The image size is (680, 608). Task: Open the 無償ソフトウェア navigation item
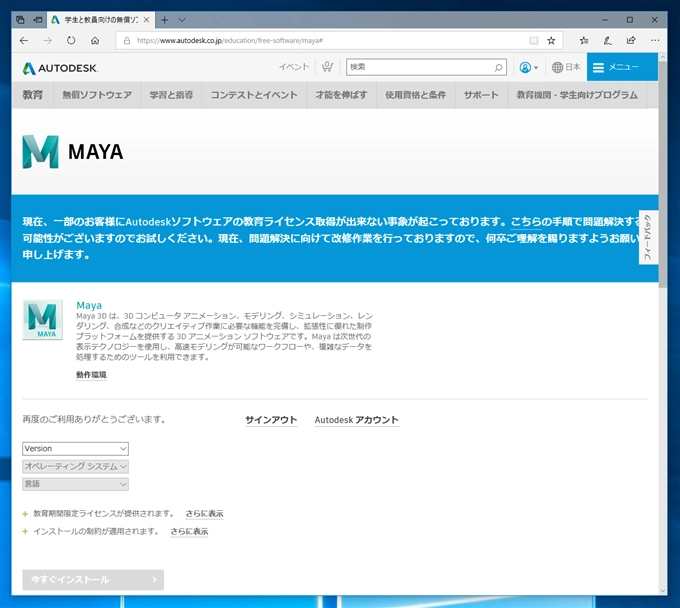[x=97, y=95]
